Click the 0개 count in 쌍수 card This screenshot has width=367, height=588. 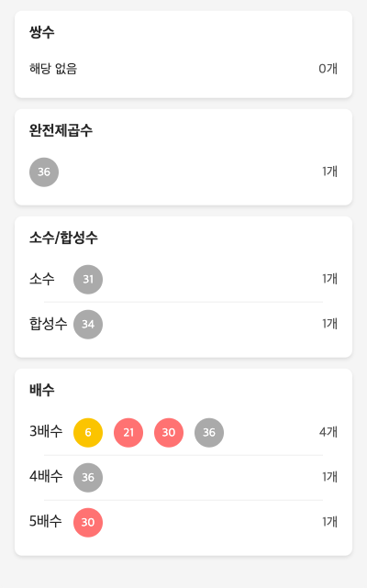point(328,69)
